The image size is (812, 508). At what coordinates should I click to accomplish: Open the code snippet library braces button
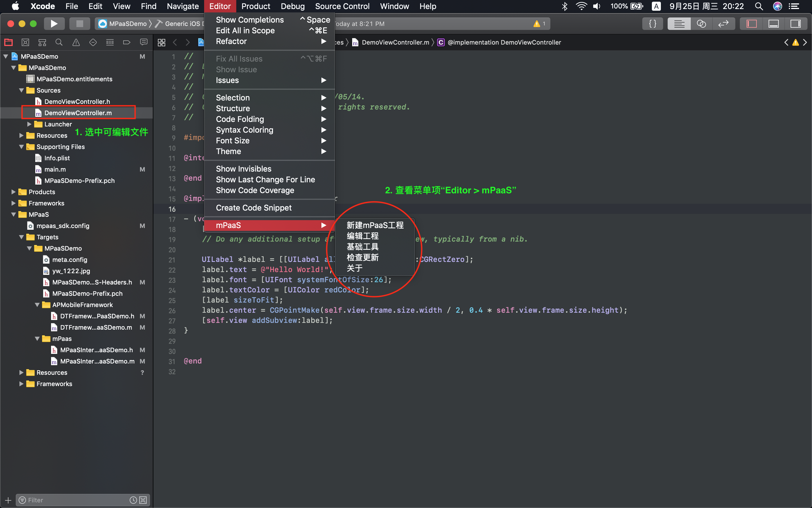(x=653, y=23)
